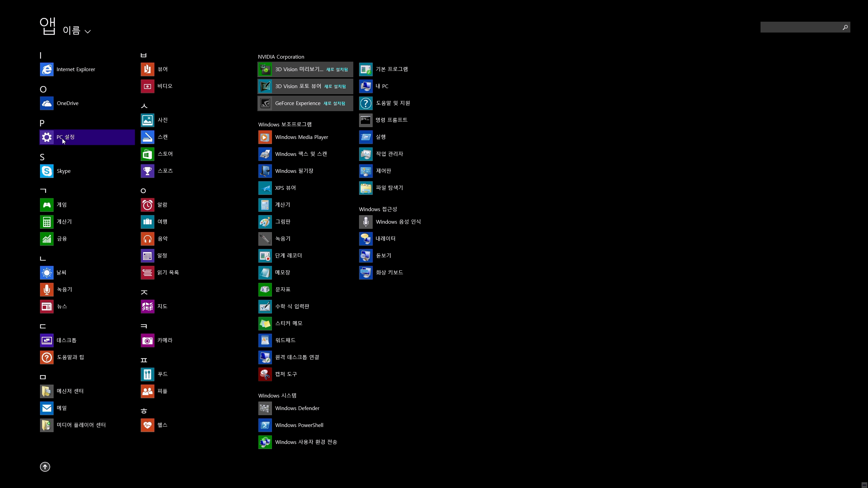The width and height of the screenshot is (868, 488).
Task: Click the search magnifier button
Action: click(x=845, y=27)
